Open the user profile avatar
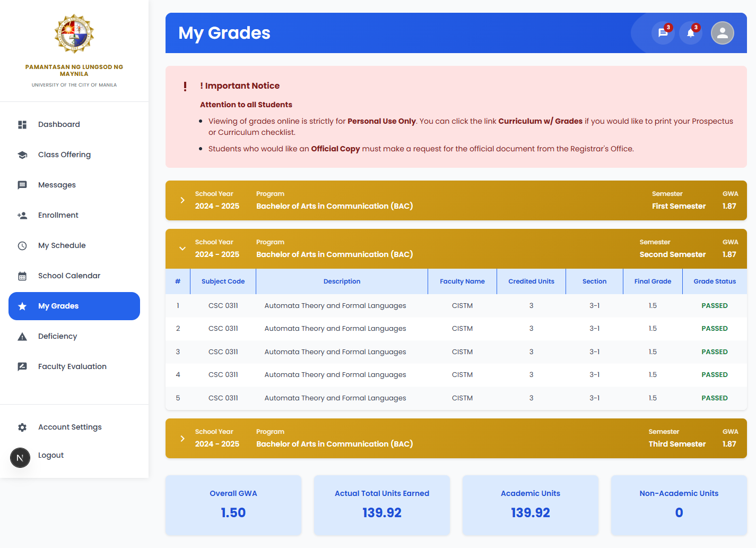 [723, 33]
